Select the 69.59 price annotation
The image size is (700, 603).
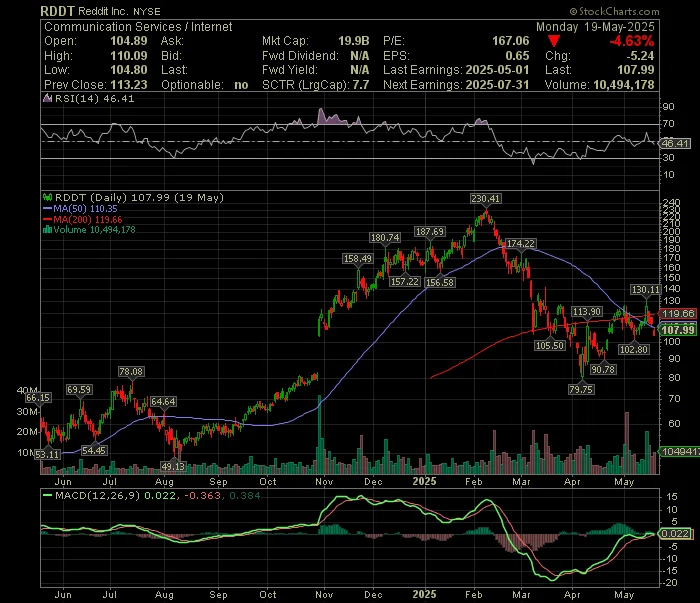tap(79, 390)
